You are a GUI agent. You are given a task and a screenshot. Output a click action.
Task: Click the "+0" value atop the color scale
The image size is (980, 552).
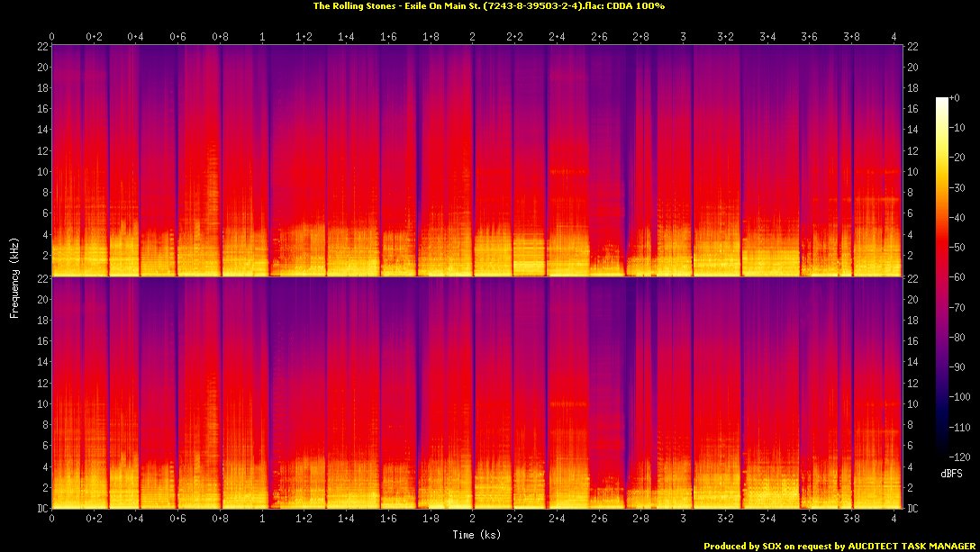coord(957,98)
